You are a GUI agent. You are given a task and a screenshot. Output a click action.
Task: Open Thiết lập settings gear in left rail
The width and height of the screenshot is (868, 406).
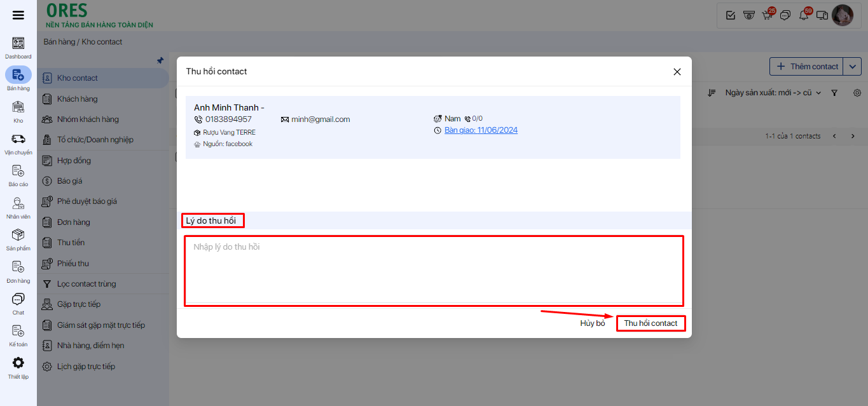point(18,363)
